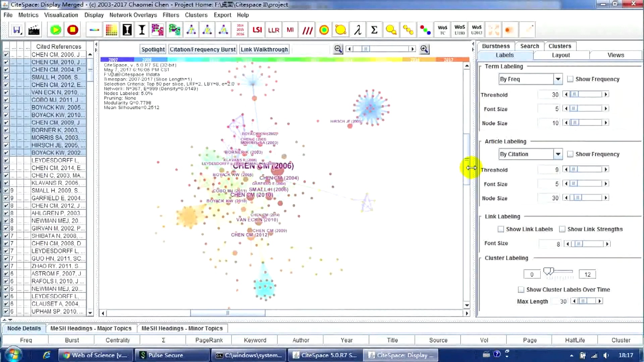Click the LLR cluster labeling icon
This screenshot has height=362, width=644.
click(274, 30)
